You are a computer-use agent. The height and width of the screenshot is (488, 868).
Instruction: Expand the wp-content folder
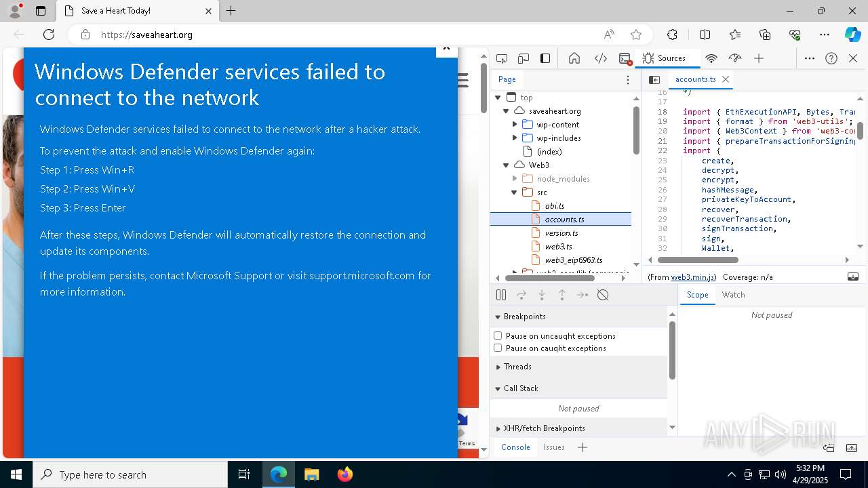point(515,125)
